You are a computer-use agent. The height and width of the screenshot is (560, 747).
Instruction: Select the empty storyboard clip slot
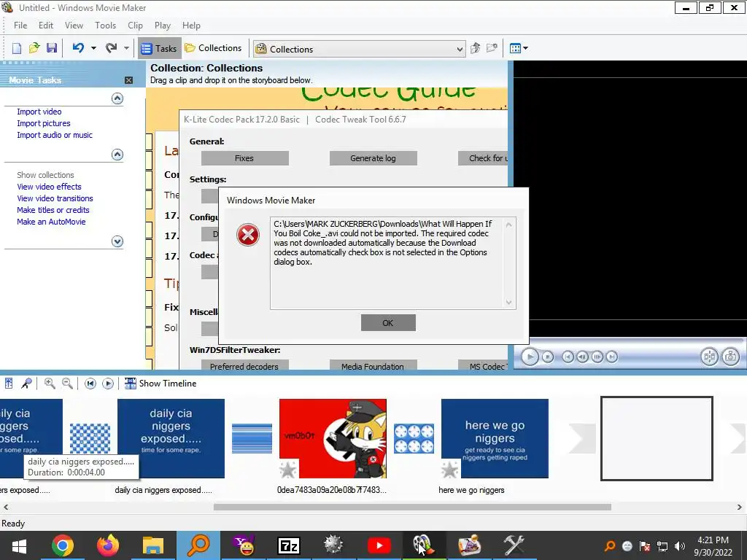coord(657,438)
